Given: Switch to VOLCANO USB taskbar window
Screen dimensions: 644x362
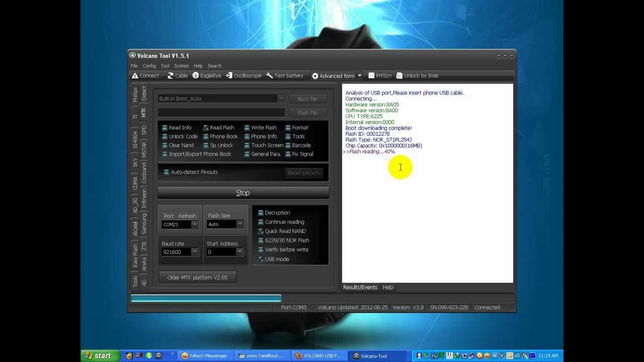Looking at the screenshot, I should [320, 356].
